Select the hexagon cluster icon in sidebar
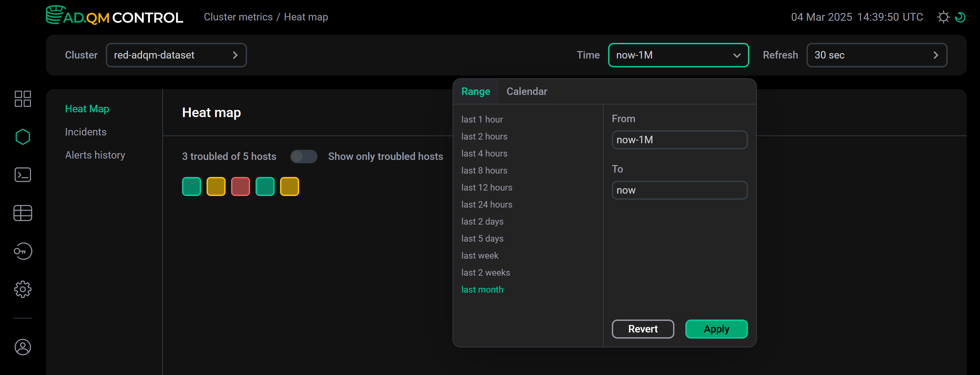The image size is (980, 375). [22, 136]
